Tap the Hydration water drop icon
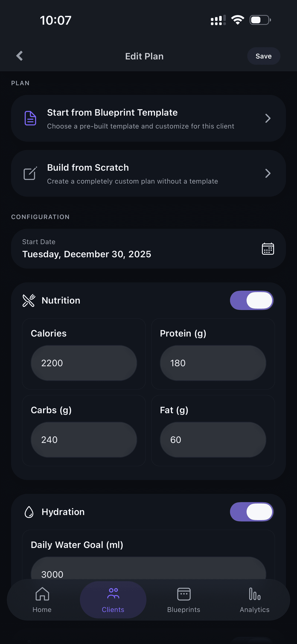 point(29,512)
